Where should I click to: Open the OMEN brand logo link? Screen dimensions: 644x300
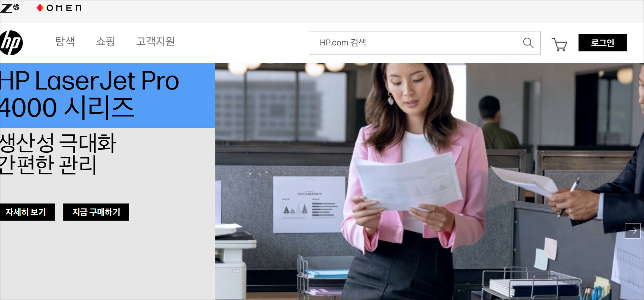(x=59, y=8)
